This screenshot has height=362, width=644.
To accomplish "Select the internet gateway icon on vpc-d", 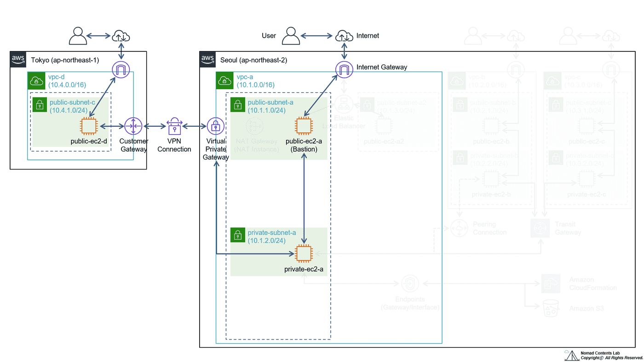I will (x=121, y=70).
